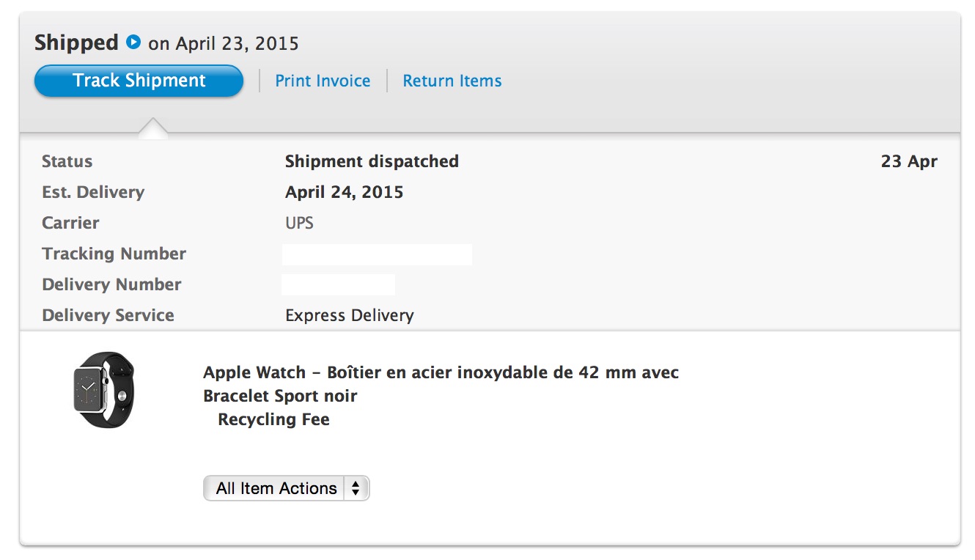Click the Apple Watch product title text
Image resolution: width=975 pixels, height=560 pixels.
[441, 384]
